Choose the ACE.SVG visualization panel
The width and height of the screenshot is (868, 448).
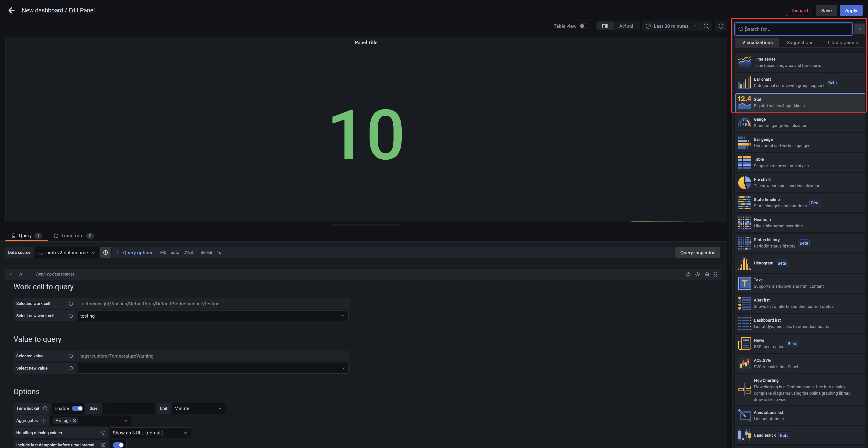800,363
